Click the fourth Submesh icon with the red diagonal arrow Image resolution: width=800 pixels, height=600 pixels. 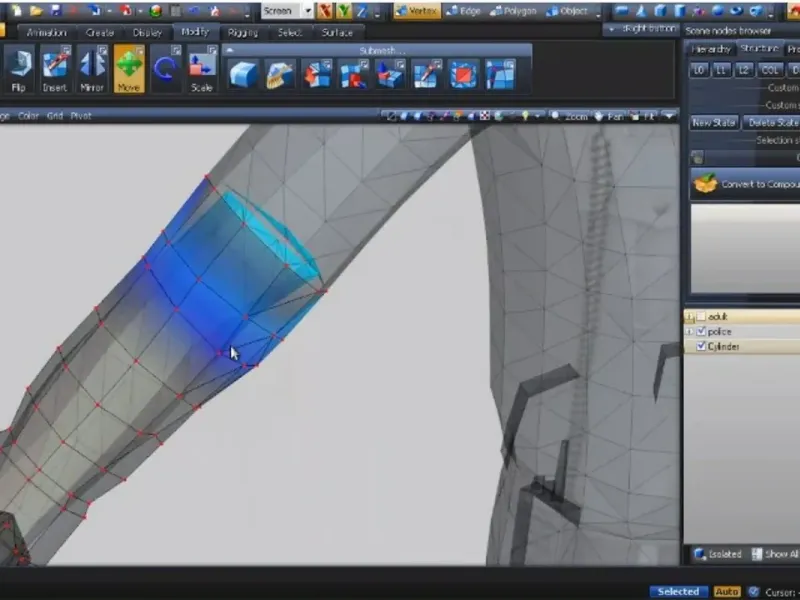pos(353,74)
